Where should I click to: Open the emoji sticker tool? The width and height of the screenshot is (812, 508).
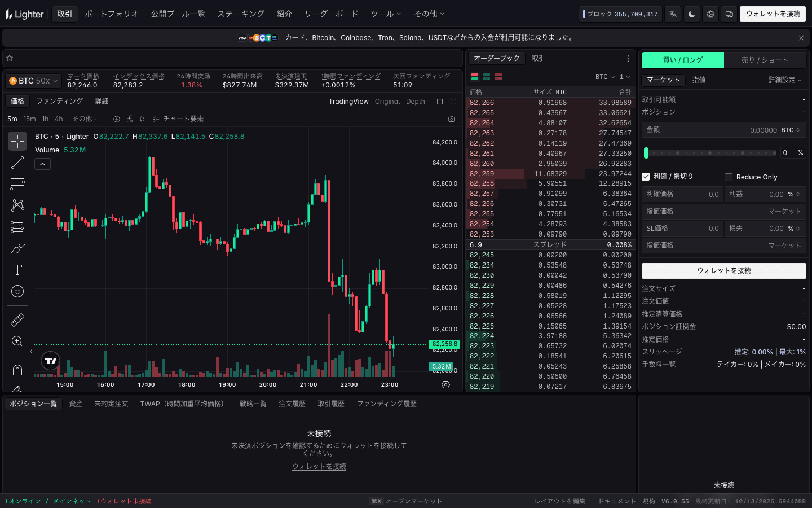17,291
